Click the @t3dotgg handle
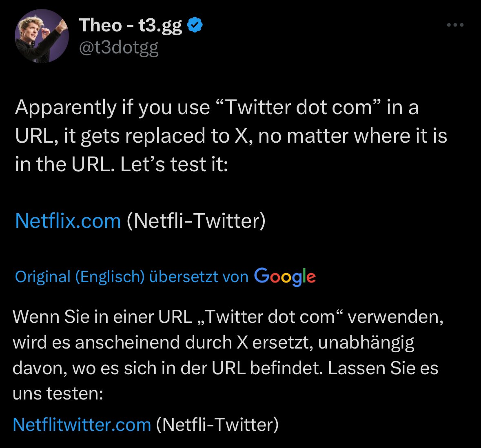 119,48
